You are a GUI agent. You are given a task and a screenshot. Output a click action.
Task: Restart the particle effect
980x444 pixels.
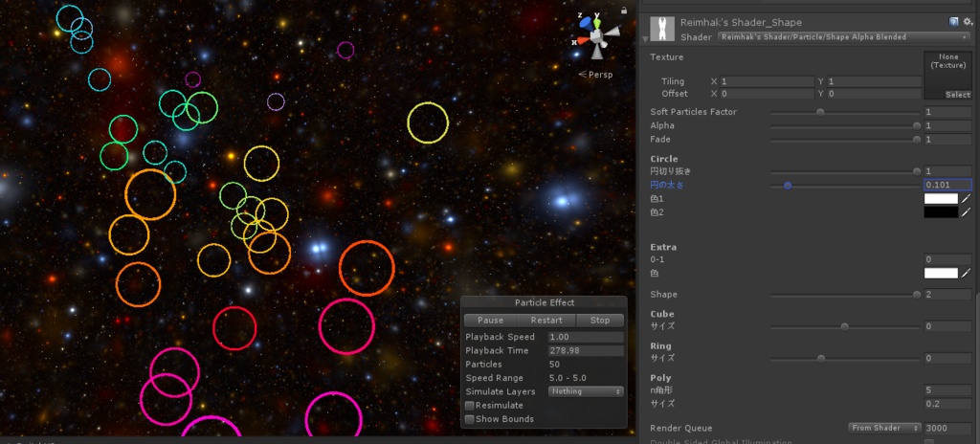click(546, 321)
